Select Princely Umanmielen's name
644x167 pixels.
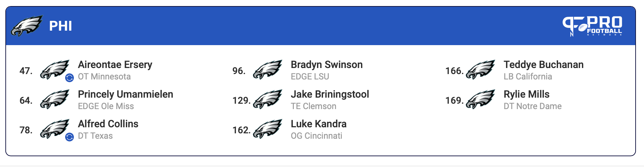click(x=126, y=94)
